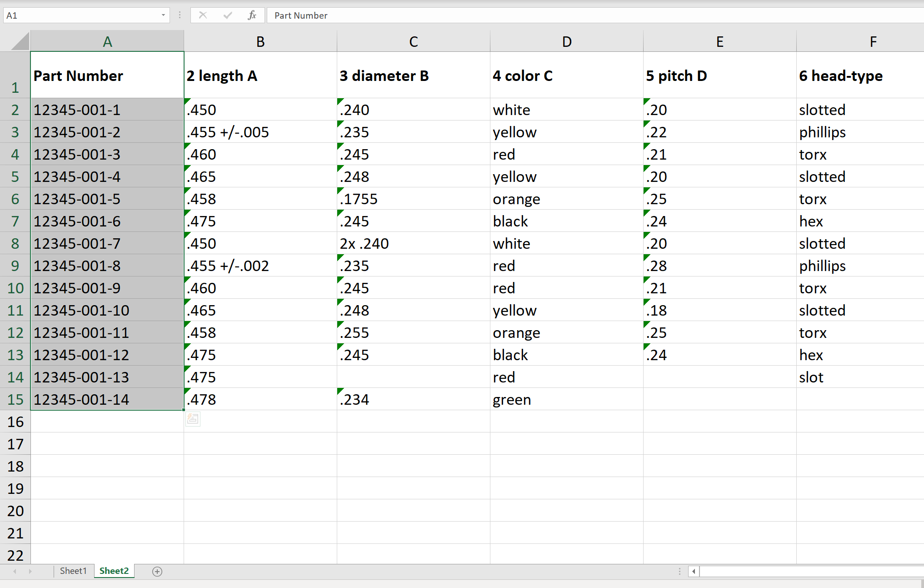Select column D header
924x588 pixels.
point(566,42)
